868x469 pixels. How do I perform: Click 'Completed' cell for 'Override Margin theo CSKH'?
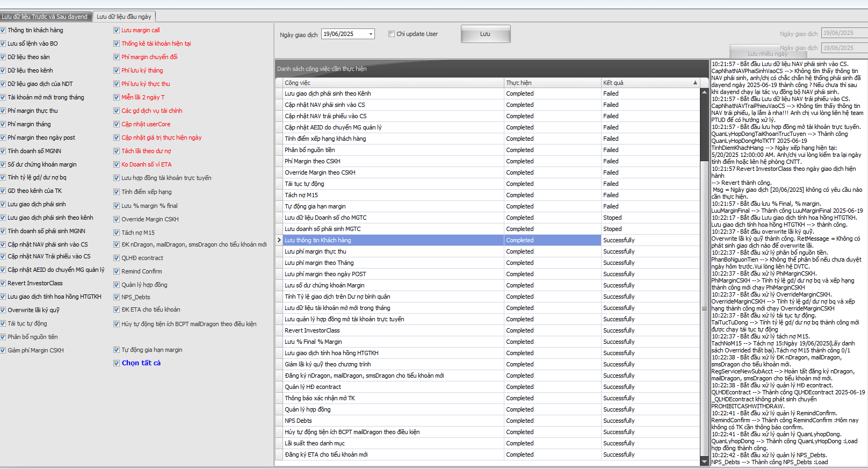(x=552, y=172)
